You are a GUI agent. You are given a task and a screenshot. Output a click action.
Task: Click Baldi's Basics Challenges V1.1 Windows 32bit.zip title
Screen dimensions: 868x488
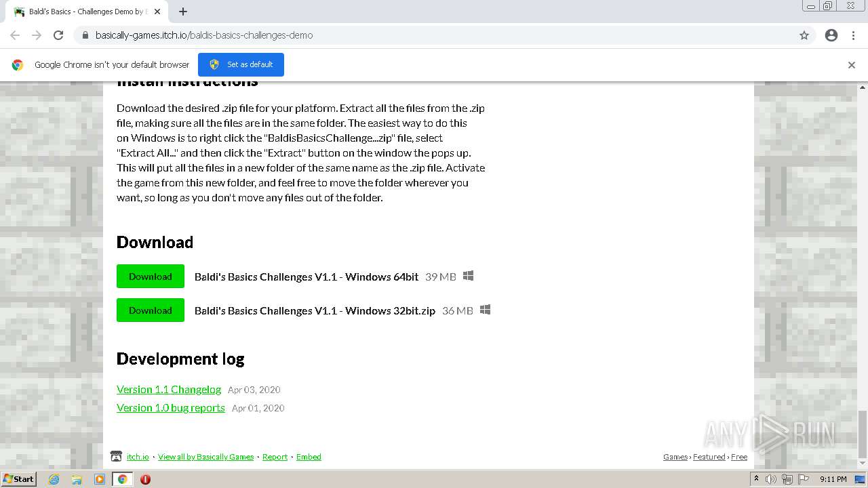pyautogui.click(x=315, y=310)
